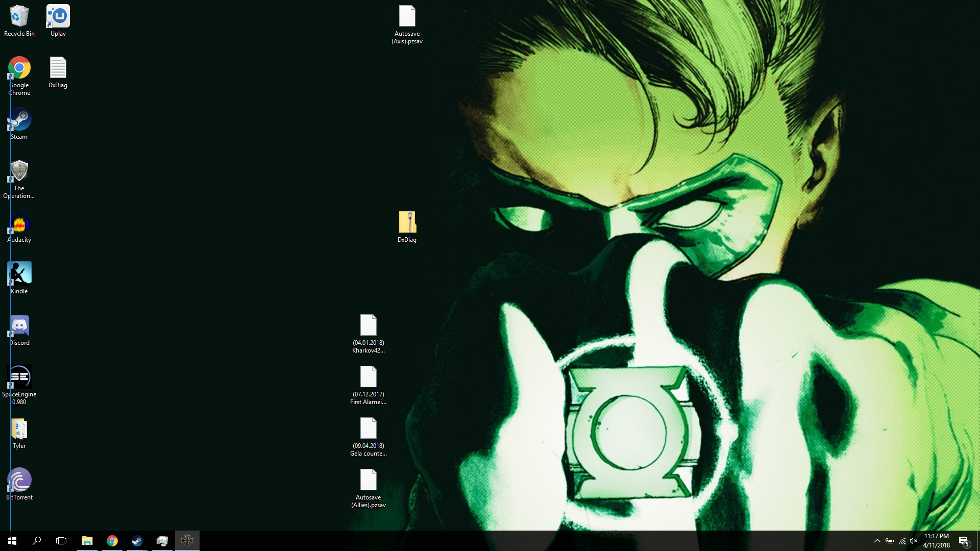Open the muted volume control

pyautogui.click(x=914, y=541)
